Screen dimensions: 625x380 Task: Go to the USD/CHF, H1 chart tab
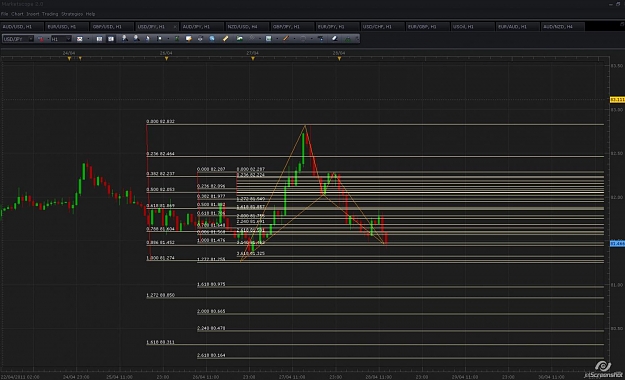[x=382, y=27]
